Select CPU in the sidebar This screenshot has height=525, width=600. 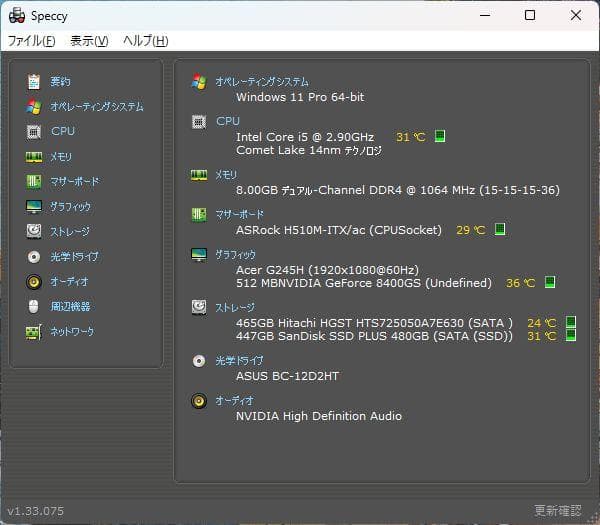(x=63, y=131)
